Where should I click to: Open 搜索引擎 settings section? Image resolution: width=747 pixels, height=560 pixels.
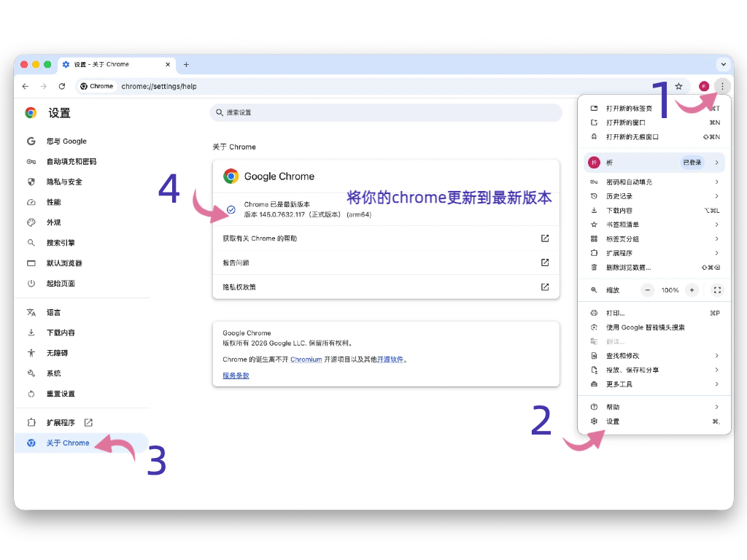tap(60, 243)
